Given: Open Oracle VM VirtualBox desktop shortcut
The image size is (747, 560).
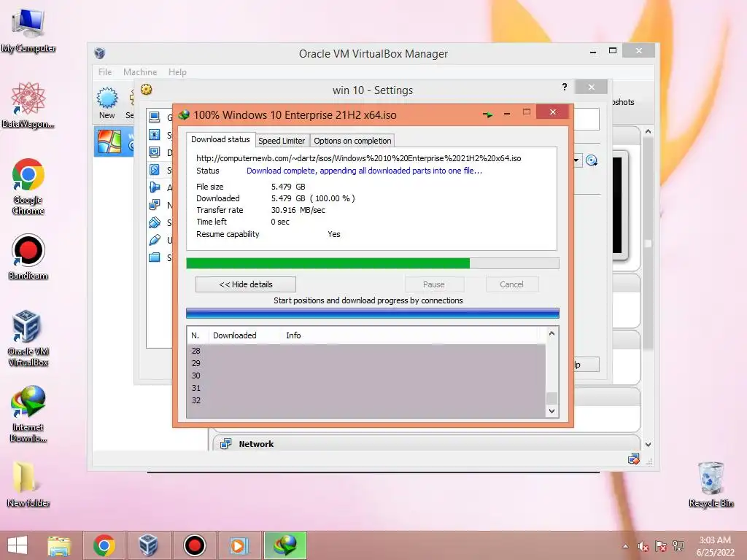Looking at the screenshot, I should 28,338.
